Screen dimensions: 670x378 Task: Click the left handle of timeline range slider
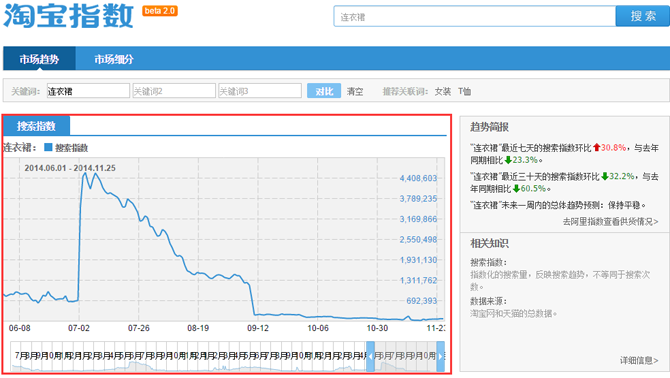point(370,357)
